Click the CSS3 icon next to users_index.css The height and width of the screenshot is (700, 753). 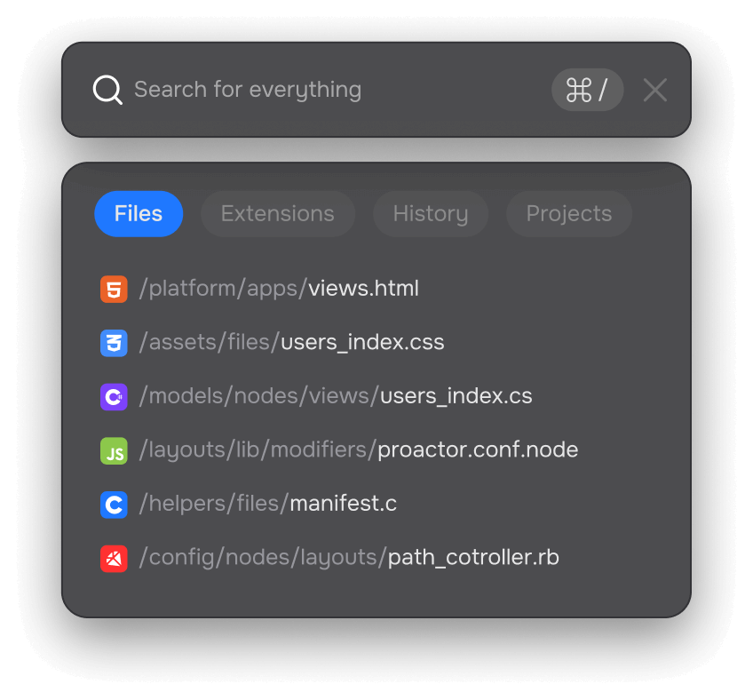click(x=114, y=343)
